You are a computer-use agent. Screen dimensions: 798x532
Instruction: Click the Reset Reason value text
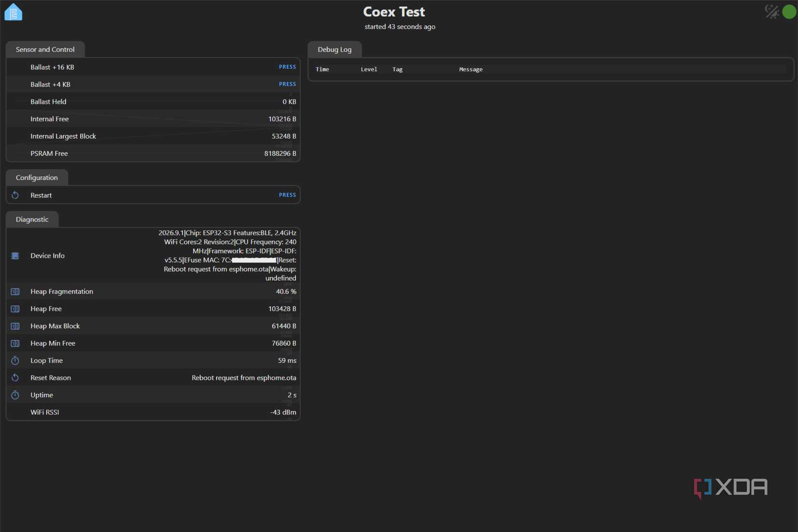click(x=244, y=378)
